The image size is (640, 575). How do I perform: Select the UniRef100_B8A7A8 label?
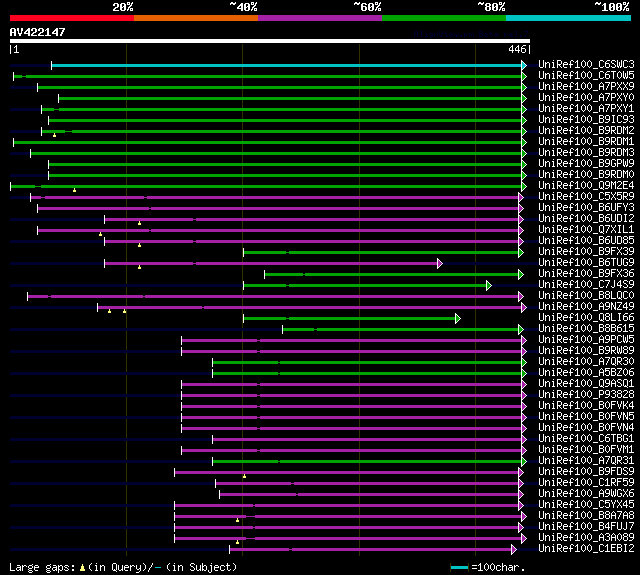point(586,516)
